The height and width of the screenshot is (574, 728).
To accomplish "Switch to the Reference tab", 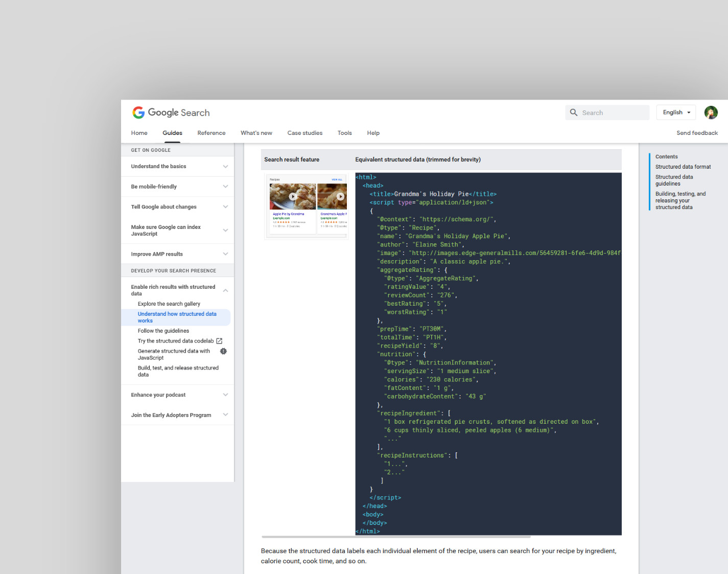I will pyautogui.click(x=211, y=133).
